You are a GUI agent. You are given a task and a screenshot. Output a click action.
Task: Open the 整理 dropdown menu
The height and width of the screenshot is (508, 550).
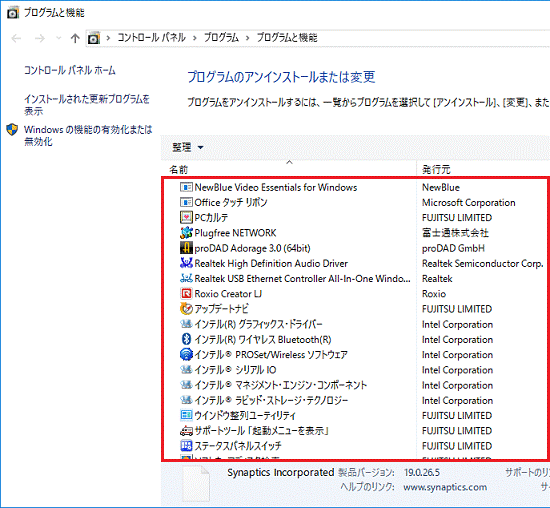pos(188,147)
